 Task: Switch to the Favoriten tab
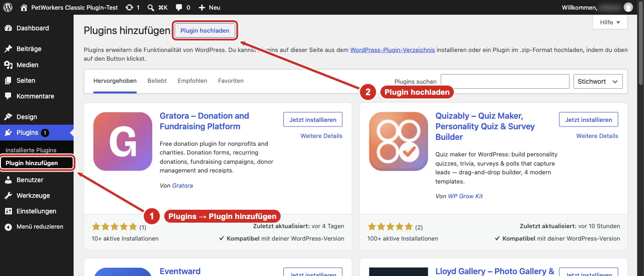point(231,81)
